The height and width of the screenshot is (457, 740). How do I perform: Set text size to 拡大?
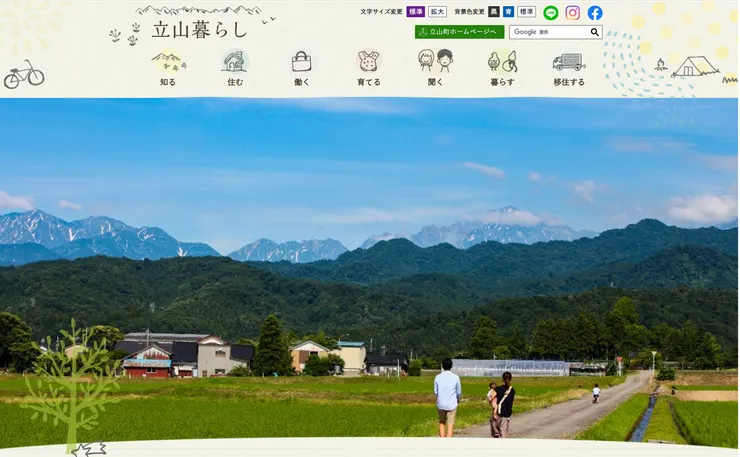coord(437,12)
